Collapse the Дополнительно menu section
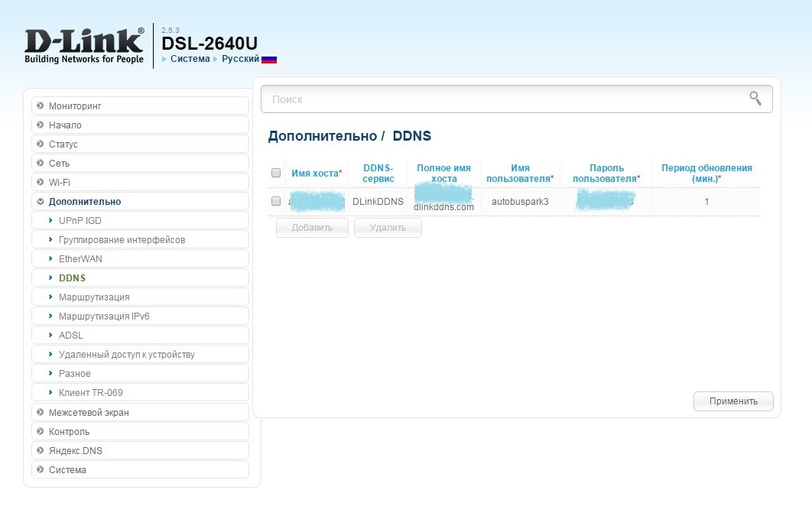The width and height of the screenshot is (812, 529). point(84,201)
